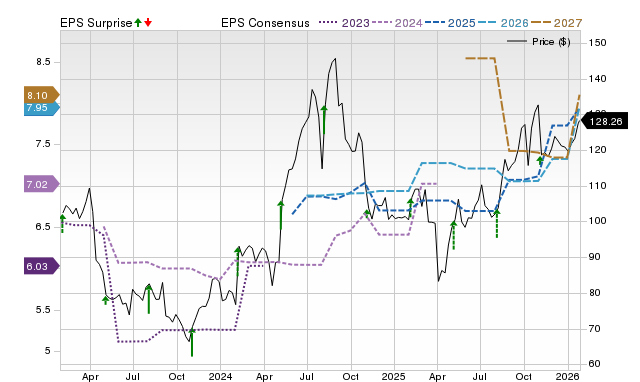This screenshot has height=382, width=640.
Task: Click the 140 right axis price label
Action: (x=598, y=78)
